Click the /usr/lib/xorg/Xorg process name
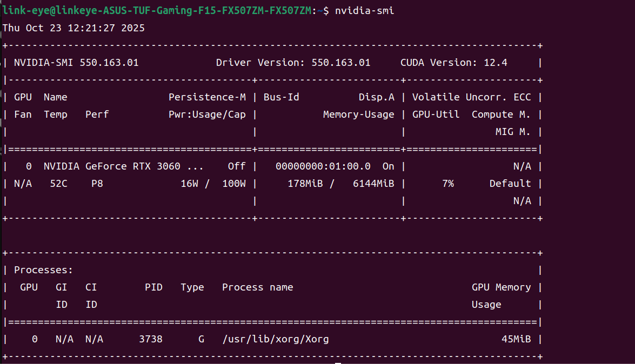This screenshot has width=635, height=364. (x=275, y=339)
